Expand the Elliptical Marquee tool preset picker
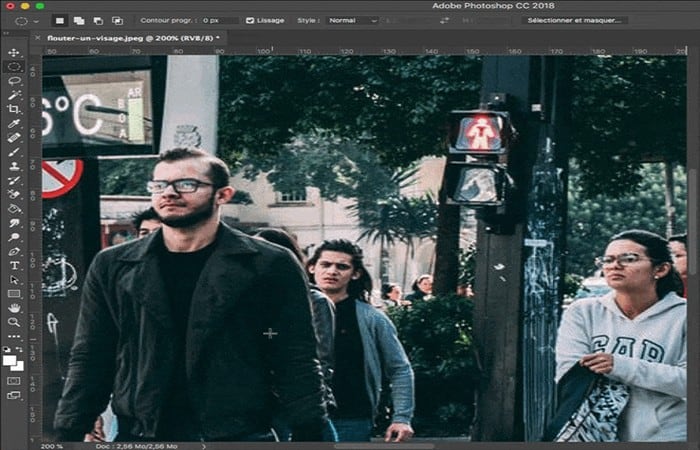Viewport: 700px width, 450px height. coord(37,21)
